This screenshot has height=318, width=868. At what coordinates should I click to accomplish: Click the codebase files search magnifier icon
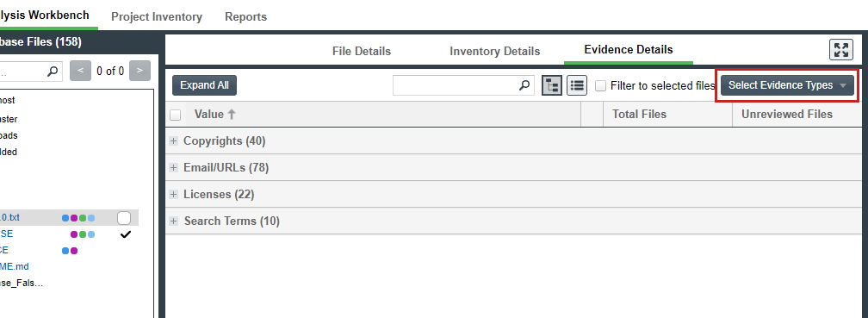point(53,71)
